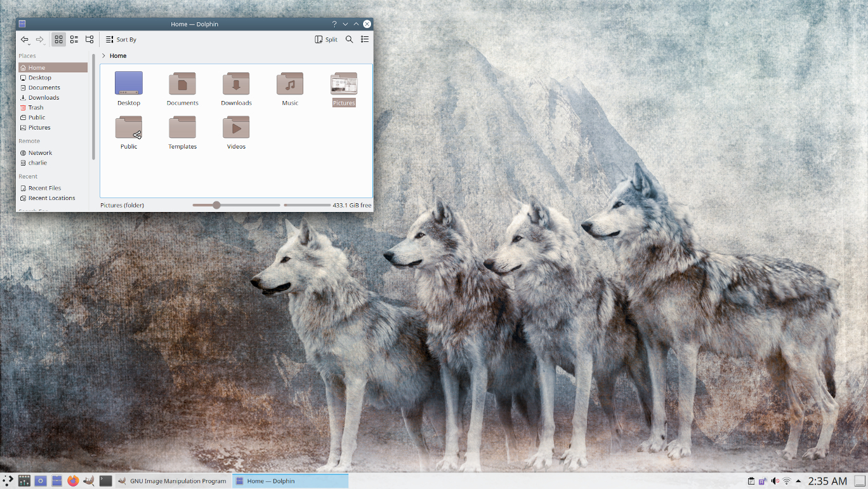
Task: Open Recent Locations in sidebar
Action: [53, 198]
